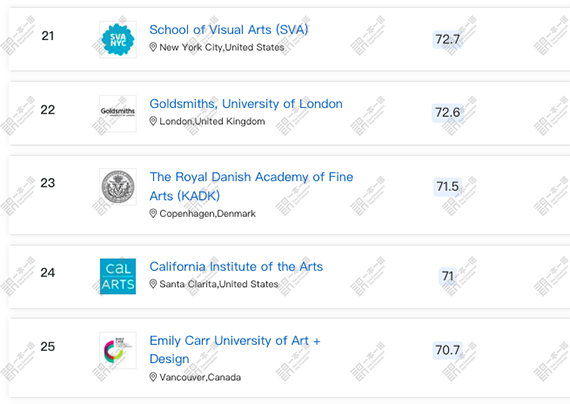
Task: Open Emily Carr University of Art + Design link
Action: click(235, 349)
